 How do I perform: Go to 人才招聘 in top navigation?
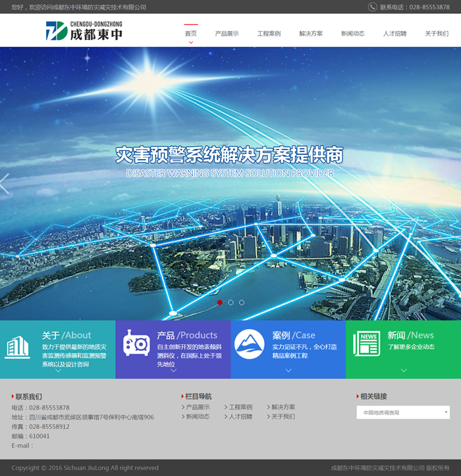coord(394,34)
